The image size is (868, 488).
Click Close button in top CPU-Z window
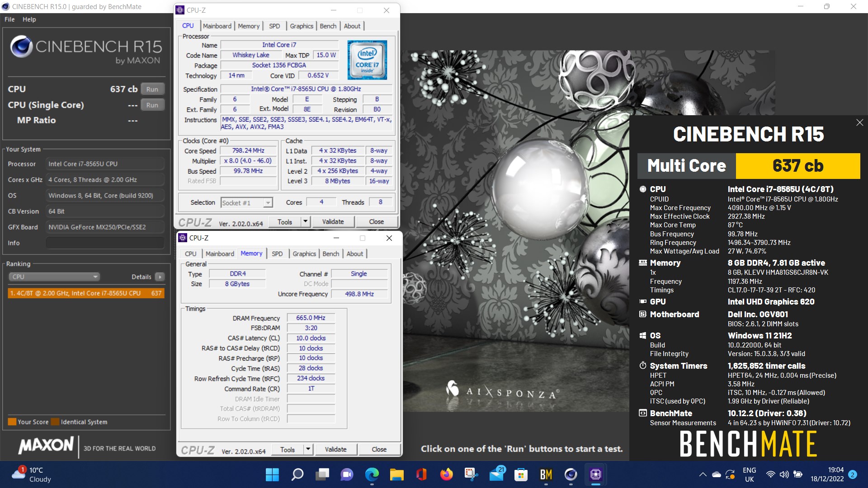[x=377, y=222]
